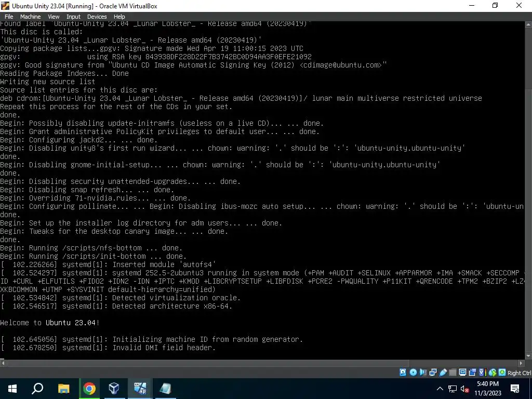
Task: Click the muted volume tray icon
Action: click(465, 389)
